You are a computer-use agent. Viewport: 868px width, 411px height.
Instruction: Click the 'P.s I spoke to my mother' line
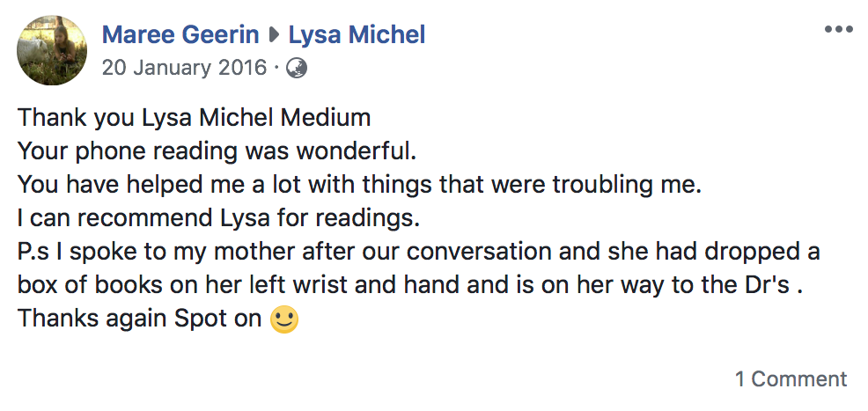click(418, 252)
